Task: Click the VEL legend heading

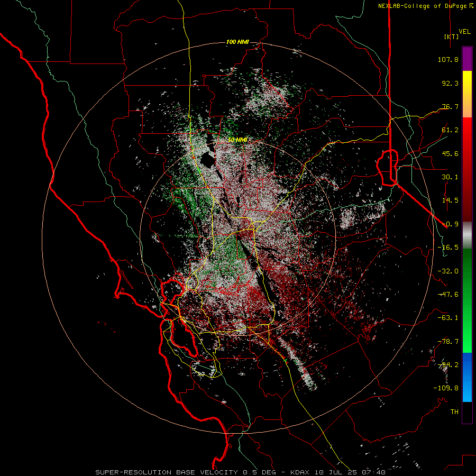Action: pos(464,31)
